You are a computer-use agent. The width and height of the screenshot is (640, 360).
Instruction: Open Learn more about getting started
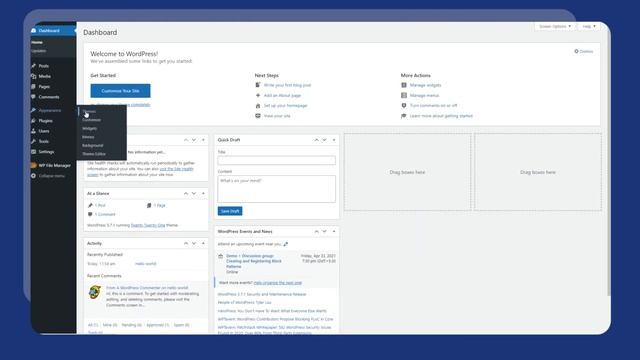441,116
